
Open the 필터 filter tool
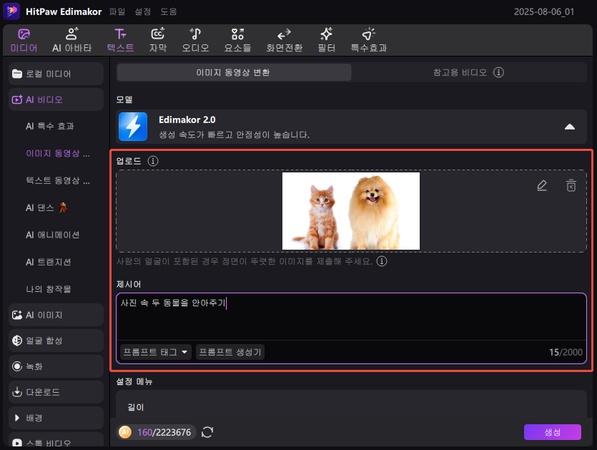[326, 40]
